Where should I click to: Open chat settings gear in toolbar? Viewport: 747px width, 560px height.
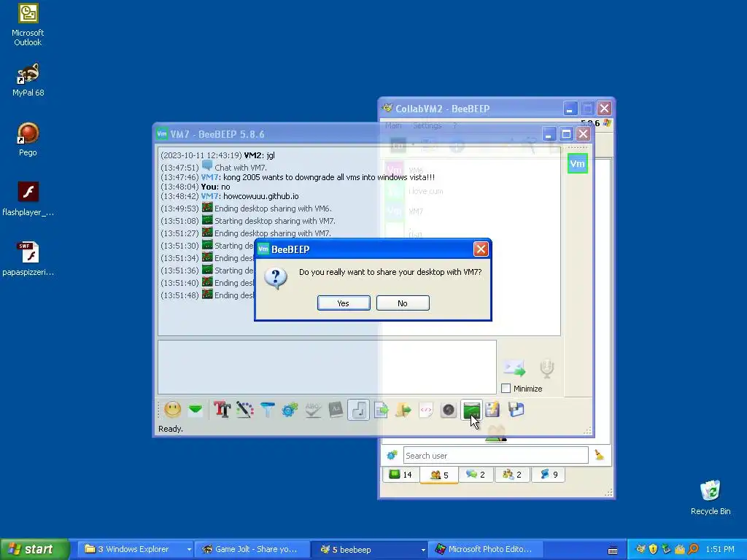pyautogui.click(x=290, y=410)
